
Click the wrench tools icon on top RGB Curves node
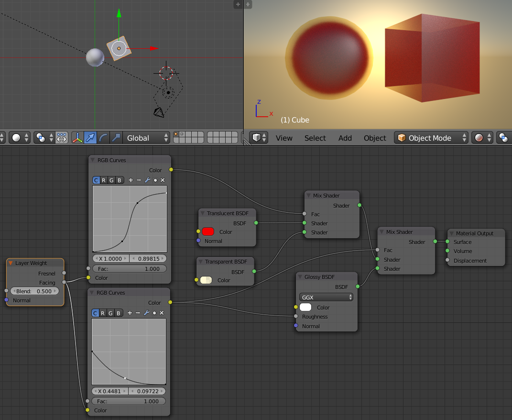[148, 180]
